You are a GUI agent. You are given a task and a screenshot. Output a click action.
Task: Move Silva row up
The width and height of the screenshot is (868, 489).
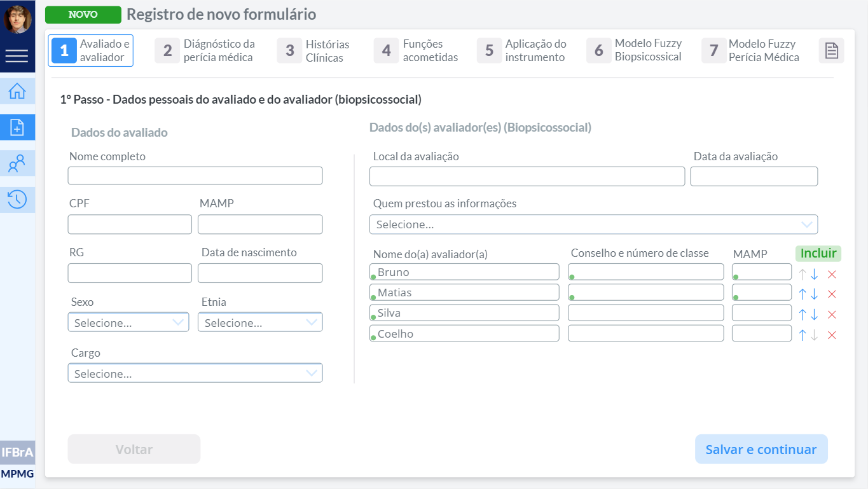(x=803, y=315)
